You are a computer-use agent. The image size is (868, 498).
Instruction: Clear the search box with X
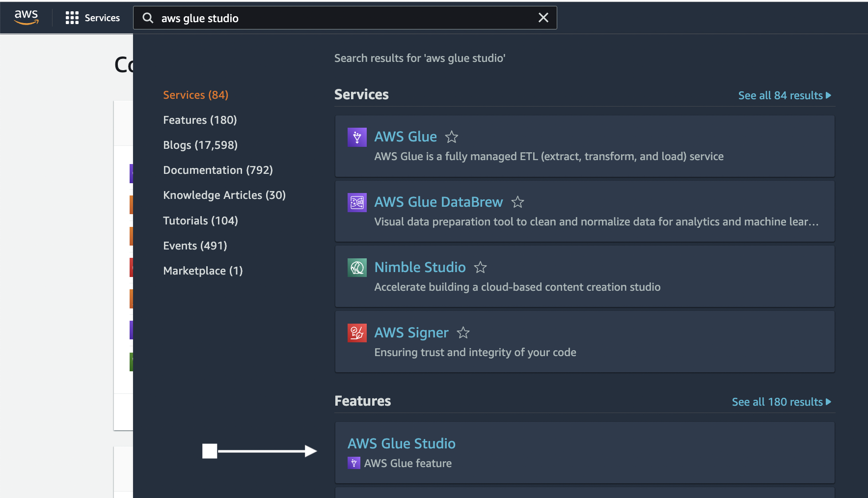tap(543, 18)
